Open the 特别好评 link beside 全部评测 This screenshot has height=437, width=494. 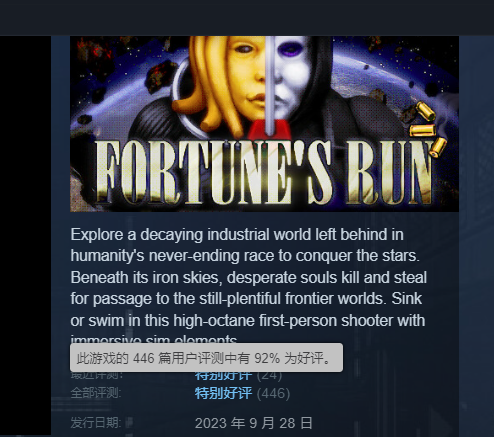click(223, 393)
